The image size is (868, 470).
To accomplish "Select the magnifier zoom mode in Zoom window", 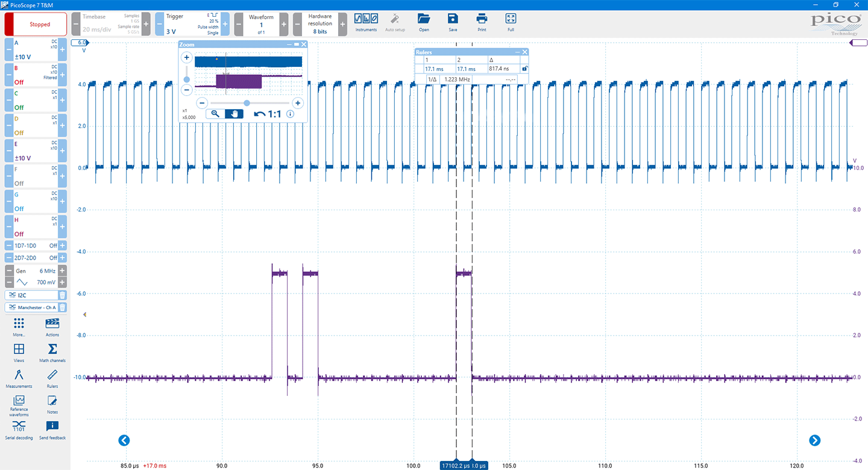I will click(x=215, y=113).
